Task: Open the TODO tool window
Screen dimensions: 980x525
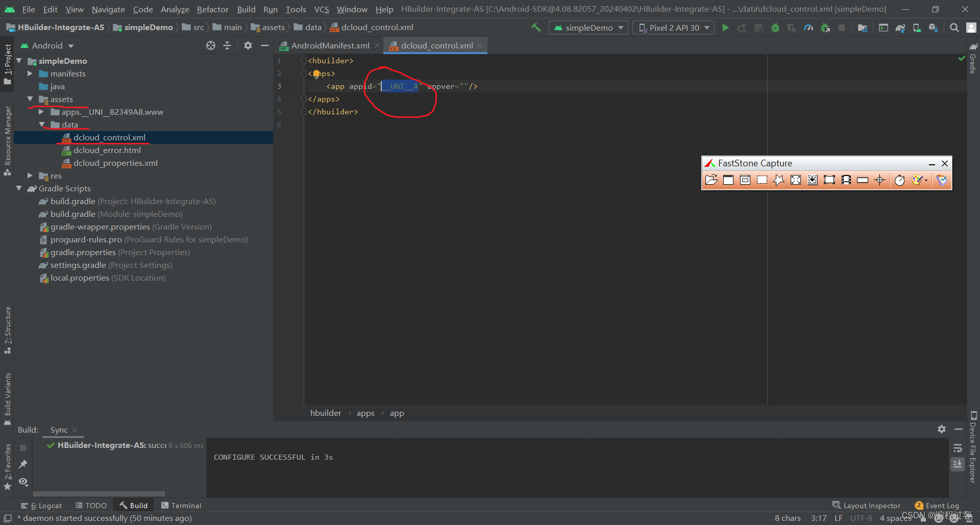Action: point(91,506)
